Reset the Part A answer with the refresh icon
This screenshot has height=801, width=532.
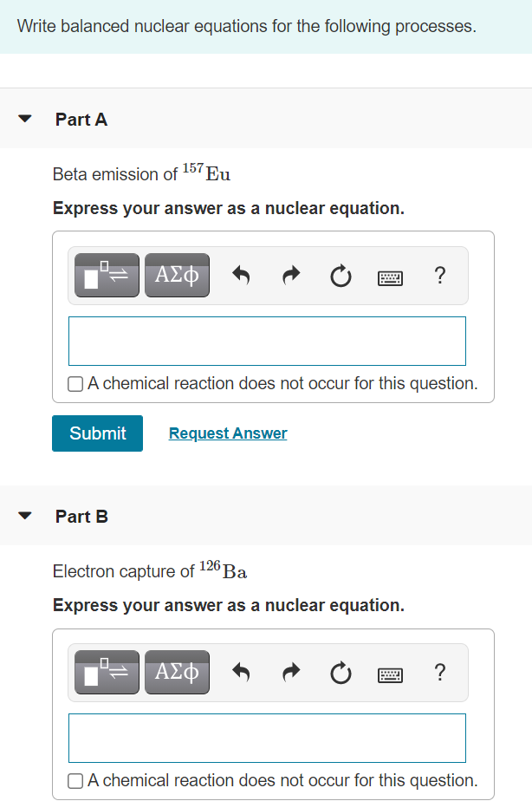(341, 275)
